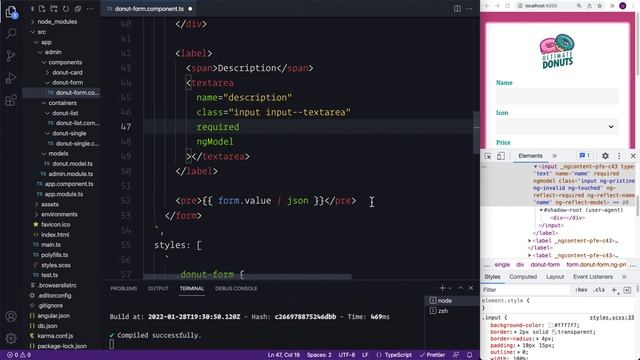
Task: Click the TypeScript language mode in status bar
Action: pyautogui.click(x=398, y=355)
